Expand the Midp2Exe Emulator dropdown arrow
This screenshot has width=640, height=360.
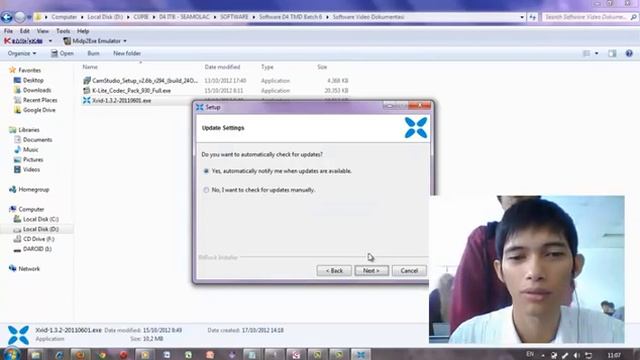(125, 41)
